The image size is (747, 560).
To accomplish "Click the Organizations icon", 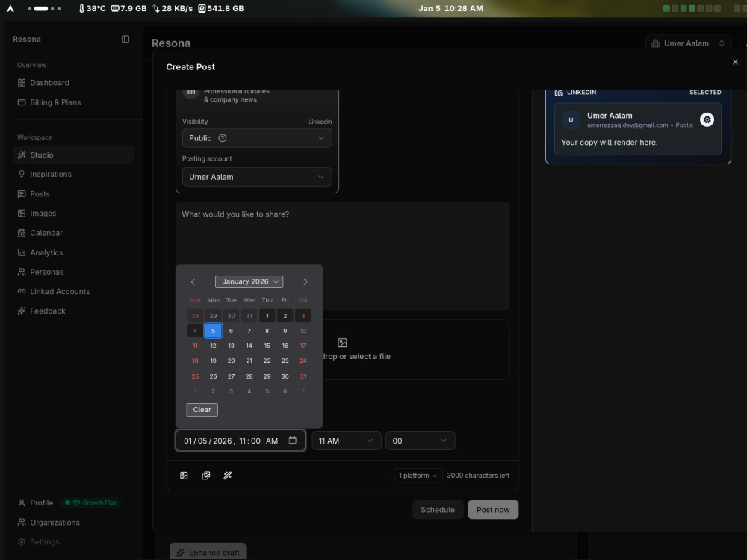I will tap(22, 523).
